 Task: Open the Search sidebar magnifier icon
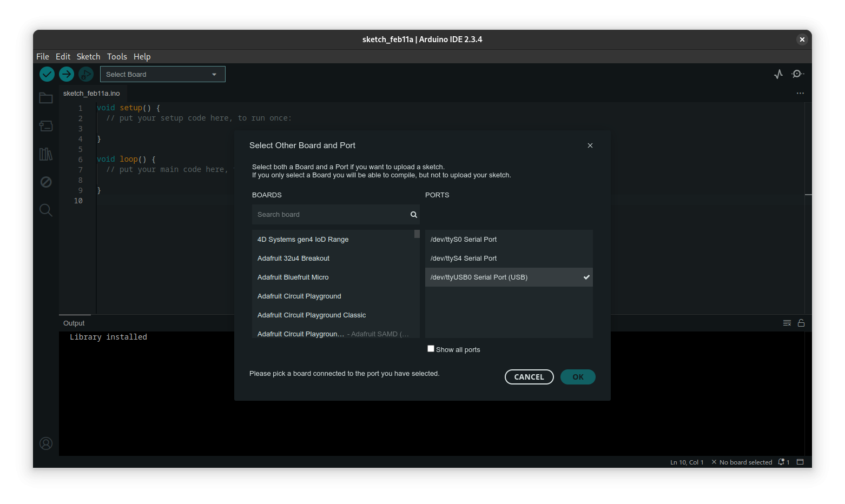(x=46, y=210)
